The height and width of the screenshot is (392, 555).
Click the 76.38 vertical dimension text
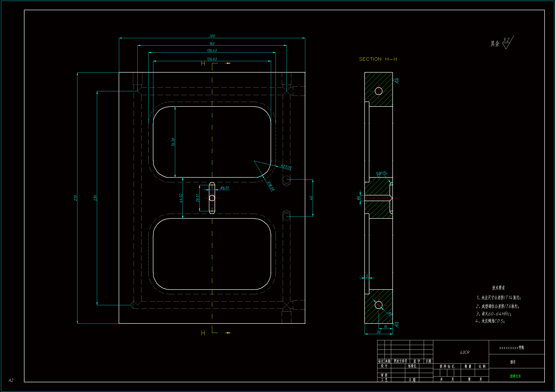point(173,142)
